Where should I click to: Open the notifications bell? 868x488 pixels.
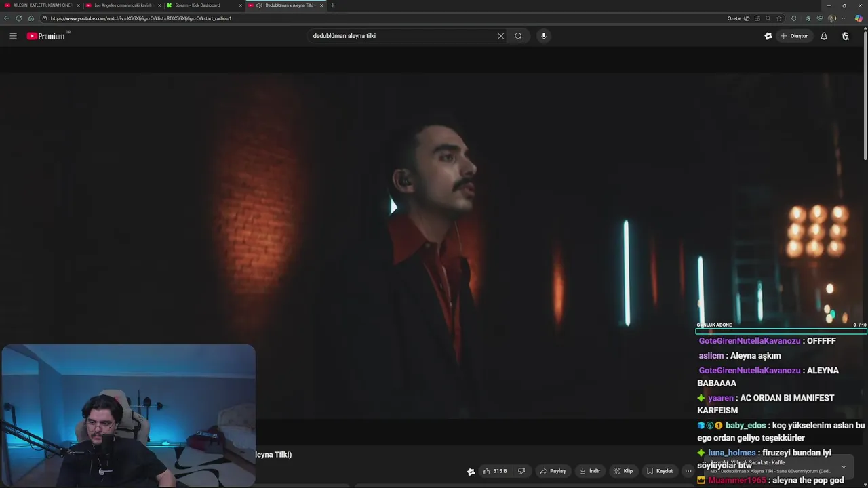tap(824, 36)
